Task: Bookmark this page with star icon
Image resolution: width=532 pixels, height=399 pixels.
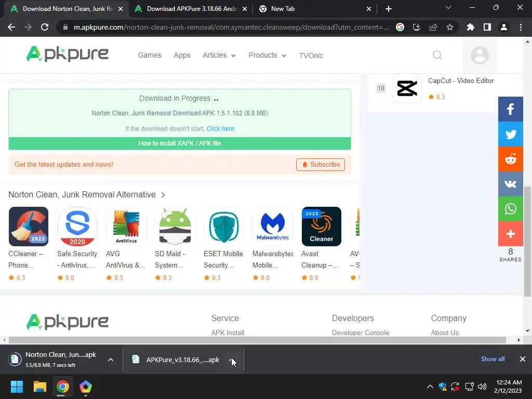Action: pyautogui.click(x=450, y=27)
